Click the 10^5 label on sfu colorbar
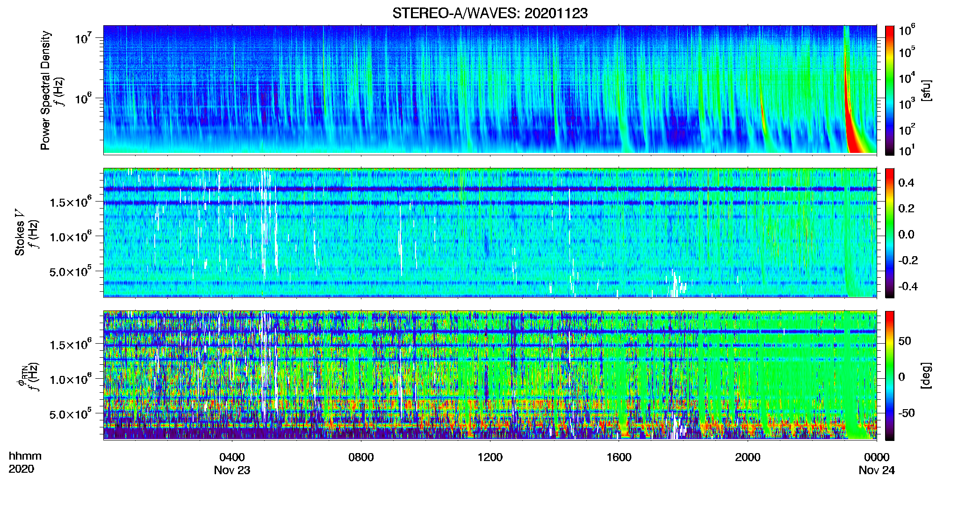Viewport: 980px width, 505px height. [x=907, y=52]
